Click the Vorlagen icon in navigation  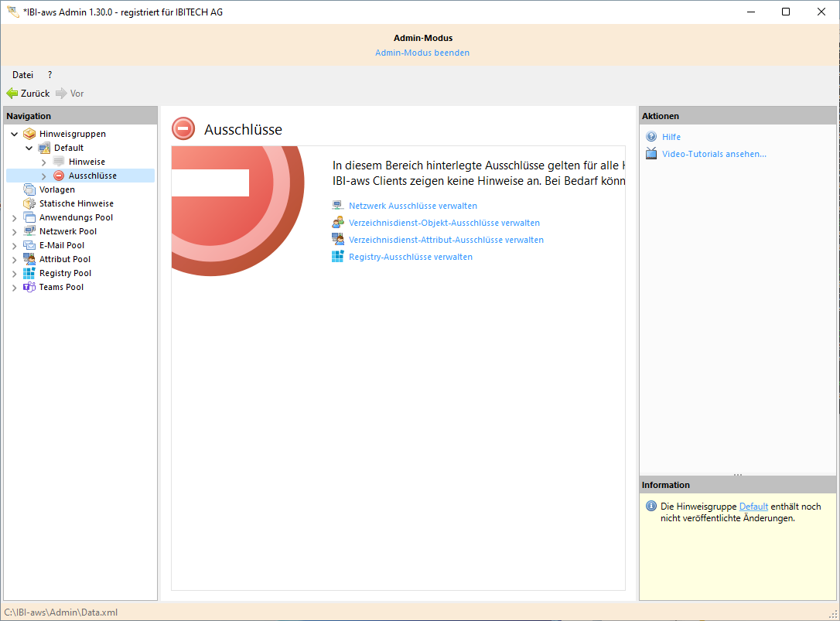(29, 189)
